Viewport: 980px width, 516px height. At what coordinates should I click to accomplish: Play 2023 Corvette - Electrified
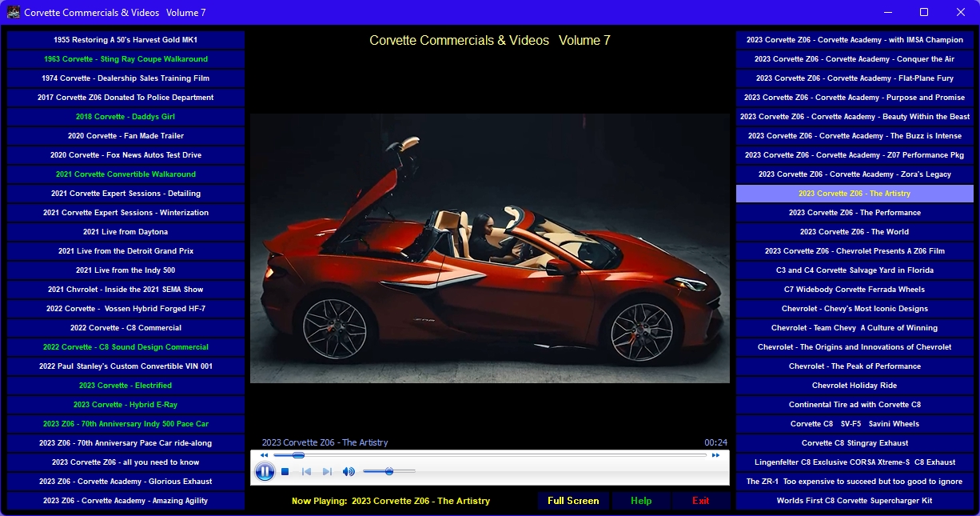pyautogui.click(x=125, y=386)
